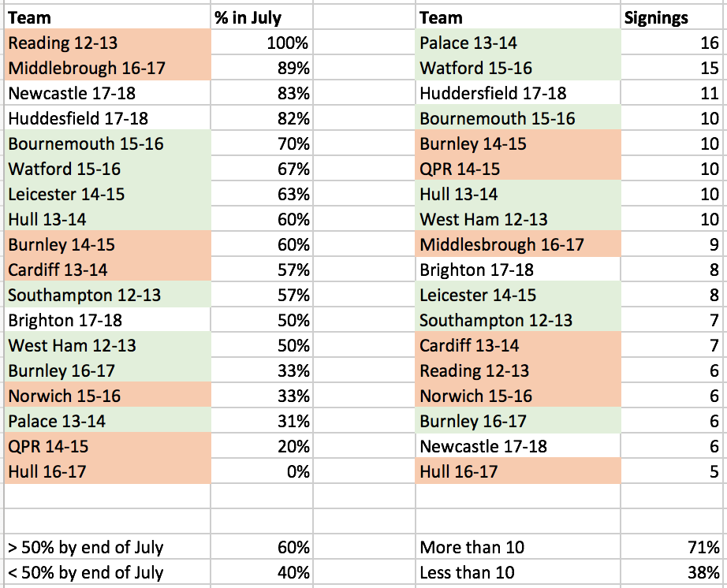Click the 'More than 10' label cell

pos(518,547)
